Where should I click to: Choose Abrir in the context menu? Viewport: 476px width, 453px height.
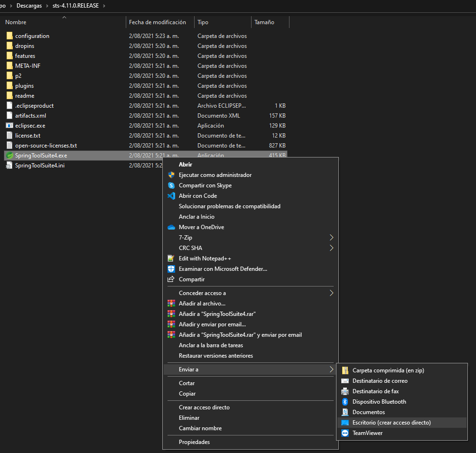click(x=186, y=165)
